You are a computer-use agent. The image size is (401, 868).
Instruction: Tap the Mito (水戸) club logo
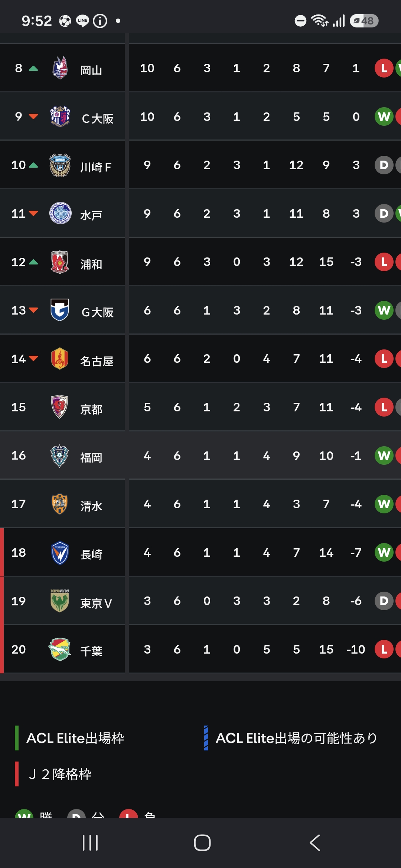coord(60,213)
